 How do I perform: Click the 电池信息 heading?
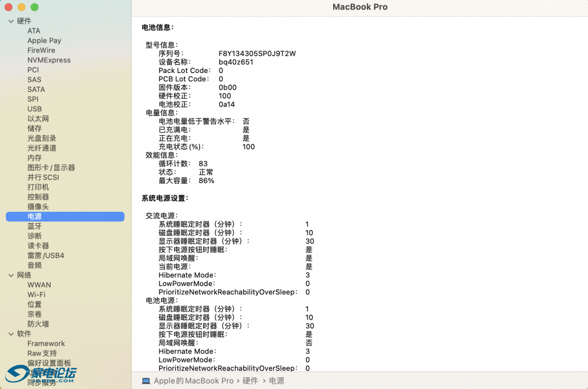tap(158, 28)
